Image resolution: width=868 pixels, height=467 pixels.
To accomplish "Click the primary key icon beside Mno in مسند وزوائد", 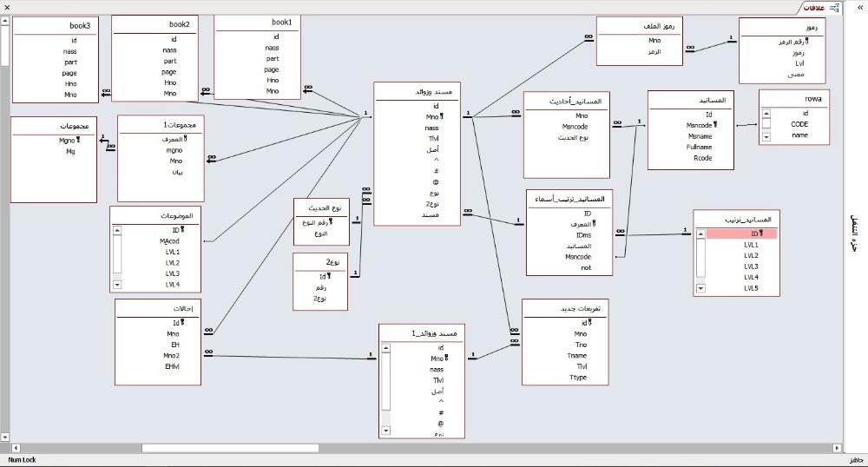I will (441, 116).
